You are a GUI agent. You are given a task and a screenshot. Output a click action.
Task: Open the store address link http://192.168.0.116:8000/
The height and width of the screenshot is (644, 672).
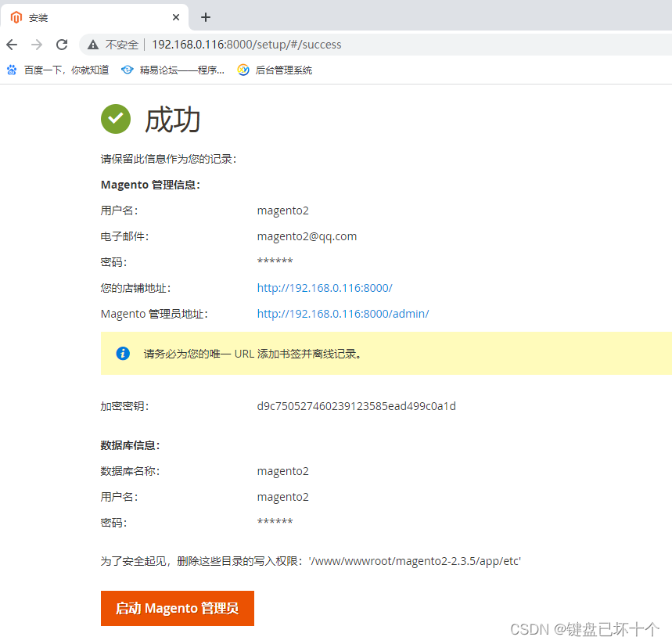tap(324, 288)
